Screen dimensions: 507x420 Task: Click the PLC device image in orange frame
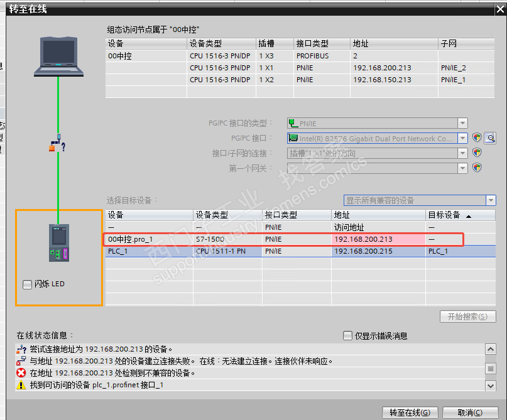click(59, 242)
